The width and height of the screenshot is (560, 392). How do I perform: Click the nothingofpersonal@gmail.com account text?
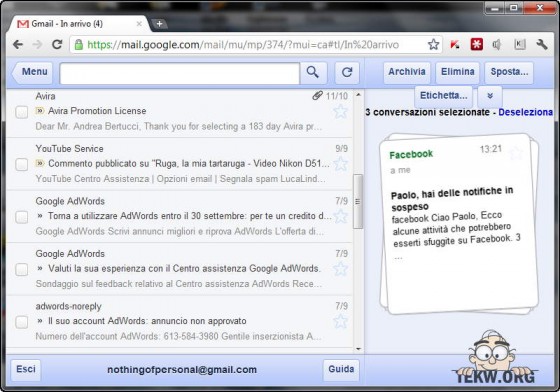pos(182,370)
